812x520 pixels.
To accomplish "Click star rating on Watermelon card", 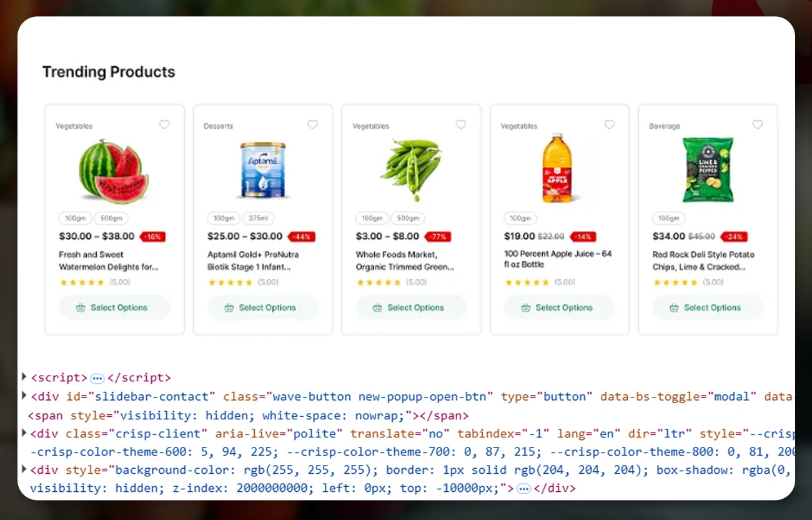I will [x=82, y=282].
